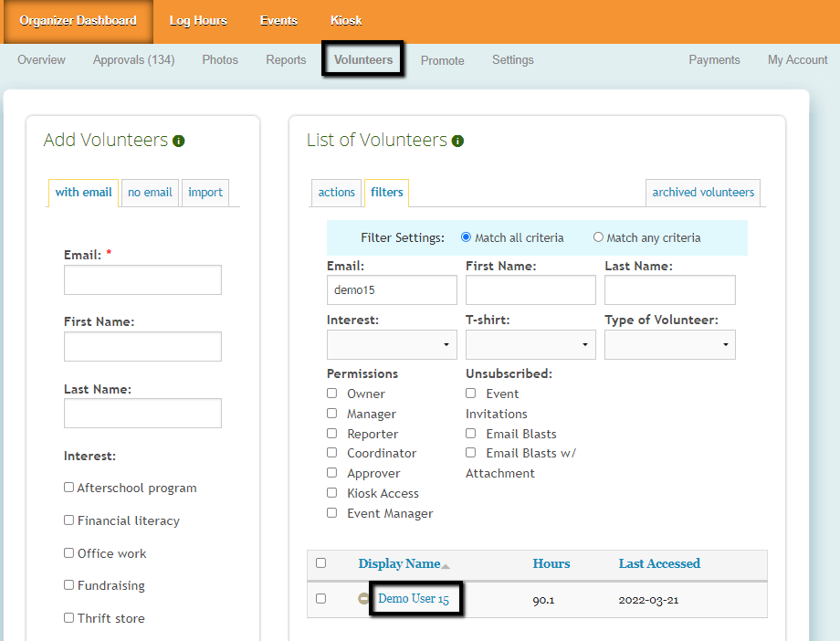The height and width of the screenshot is (641, 840).
Task: Open the Demo User 15 profile link
Action: click(414, 599)
